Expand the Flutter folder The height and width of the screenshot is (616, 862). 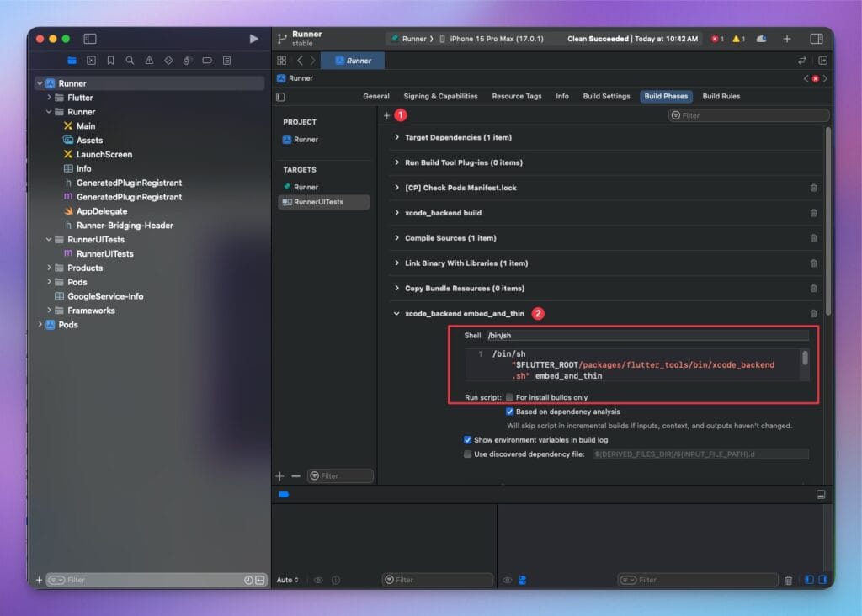pyautogui.click(x=49, y=98)
